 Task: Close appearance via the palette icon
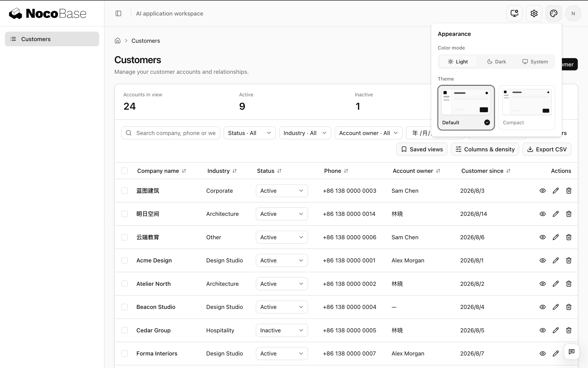coord(553,13)
